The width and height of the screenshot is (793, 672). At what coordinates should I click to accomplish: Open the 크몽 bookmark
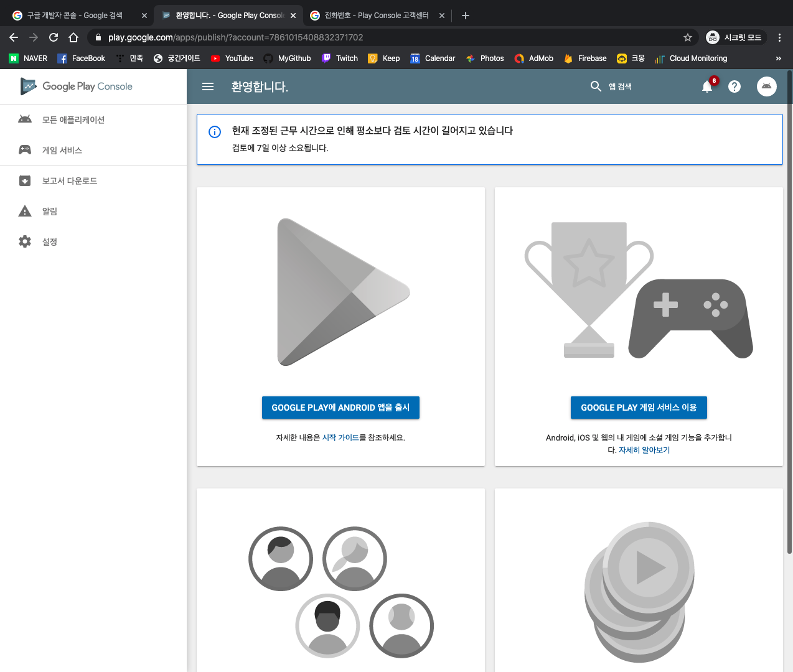pyautogui.click(x=631, y=58)
